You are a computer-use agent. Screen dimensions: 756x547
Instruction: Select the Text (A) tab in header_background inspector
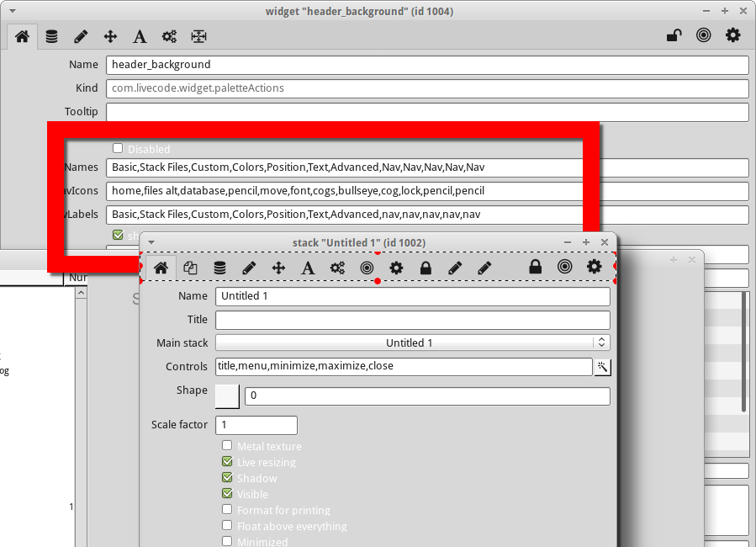tap(140, 36)
